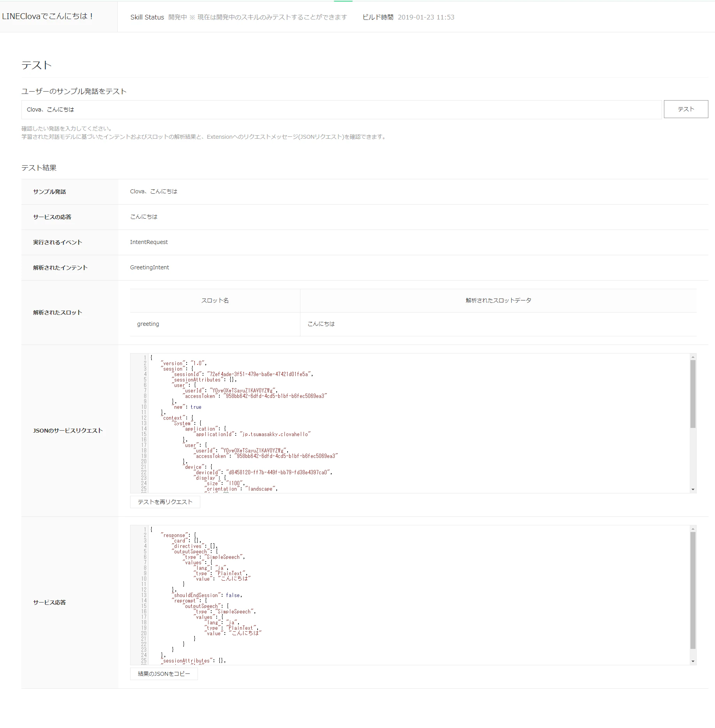Click the up arrow of response JSON scrollbar
Viewport: 715px width, 728px height.
click(x=693, y=529)
